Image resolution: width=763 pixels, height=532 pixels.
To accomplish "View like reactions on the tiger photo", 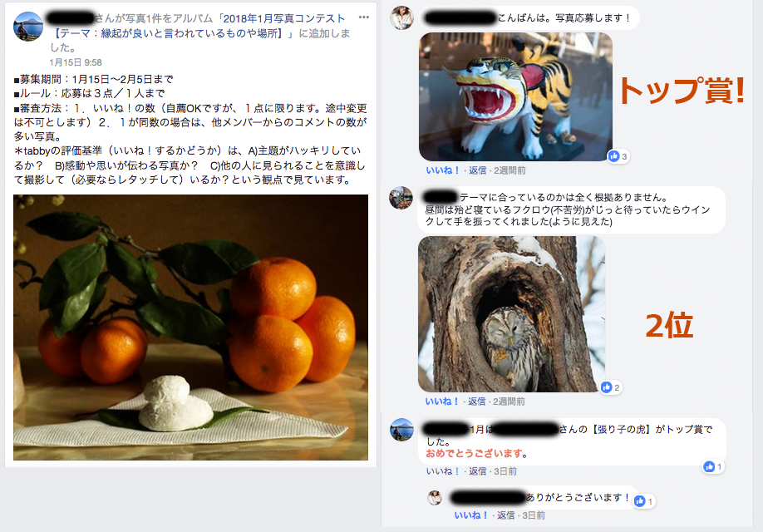I will tap(618, 156).
